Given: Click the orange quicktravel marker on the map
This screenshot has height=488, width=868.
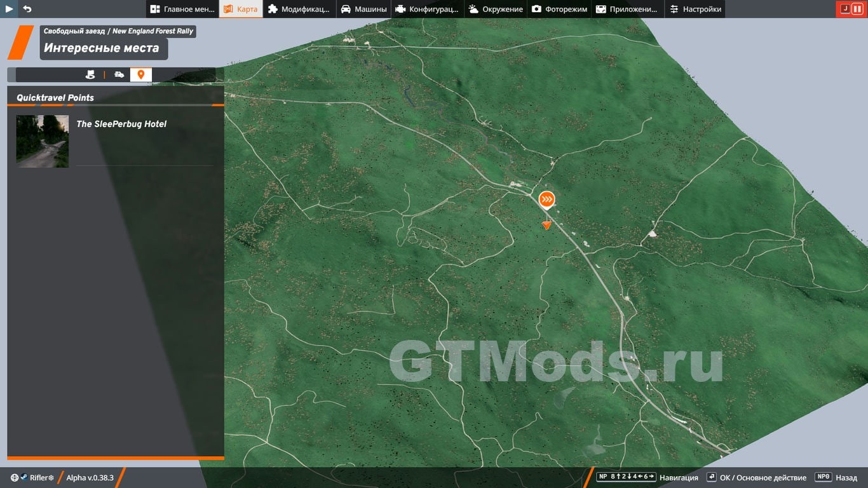Looking at the screenshot, I should (546, 200).
